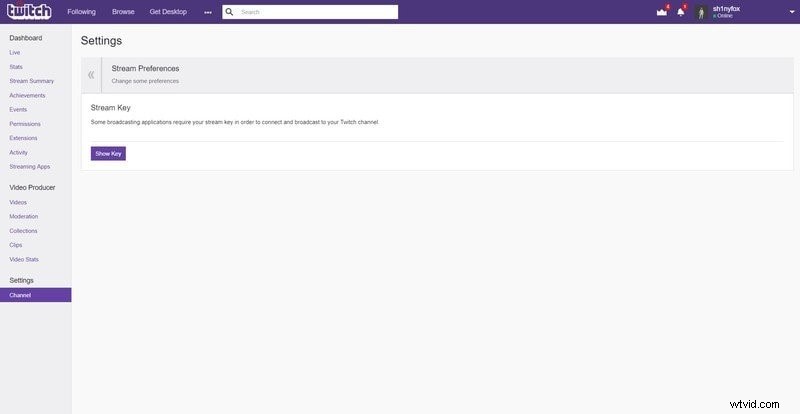The height and width of the screenshot is (414, 800).
Task: Open the Prime crown loot icon
Action: point(661,12)
